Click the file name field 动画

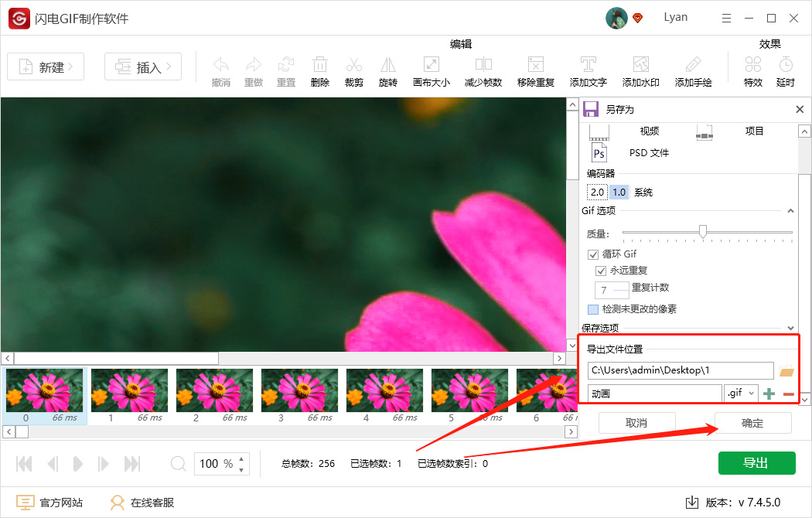(654, 394)
